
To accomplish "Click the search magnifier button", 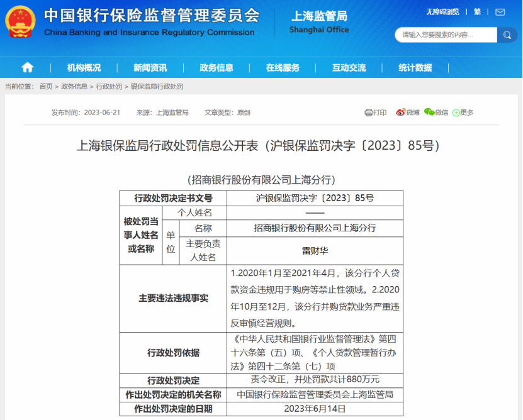I will (x=507, y=35).
